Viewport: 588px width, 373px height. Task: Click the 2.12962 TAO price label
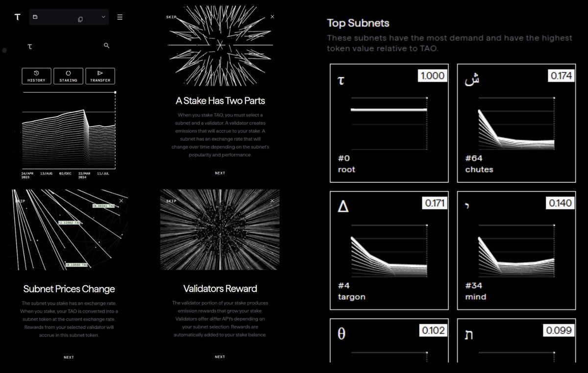click(69, 223)
